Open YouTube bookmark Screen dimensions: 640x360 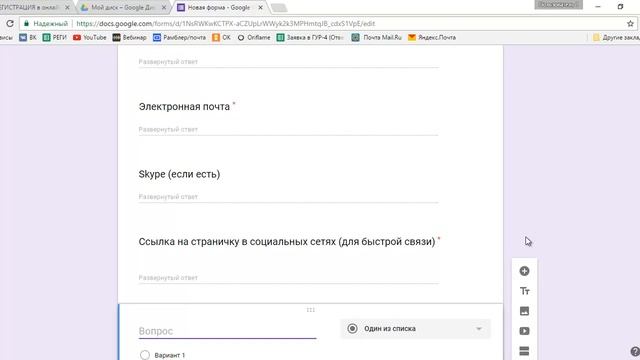tap(89, 38)
